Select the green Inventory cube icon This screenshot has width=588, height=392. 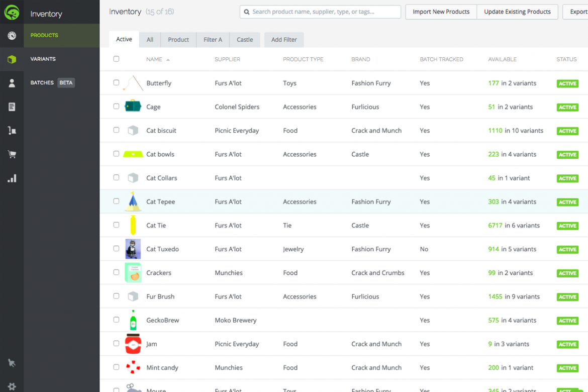click(x=12, y=59)
